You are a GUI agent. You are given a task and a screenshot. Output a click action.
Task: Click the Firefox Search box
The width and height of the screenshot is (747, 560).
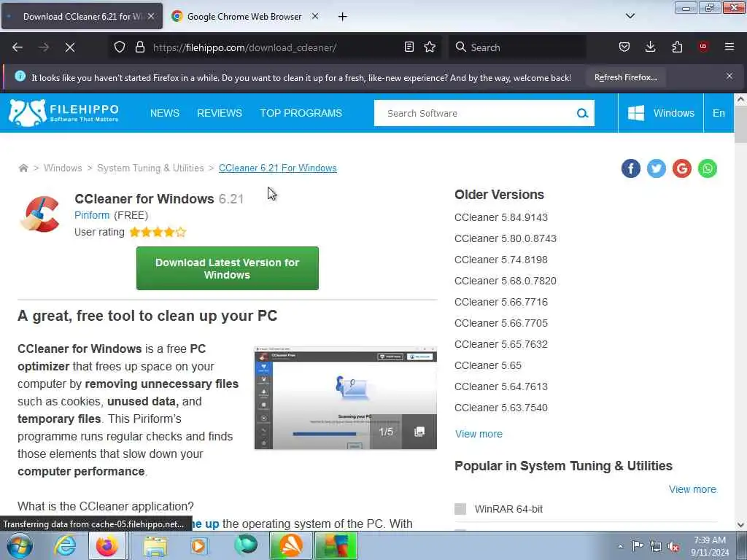pos(518,47)
